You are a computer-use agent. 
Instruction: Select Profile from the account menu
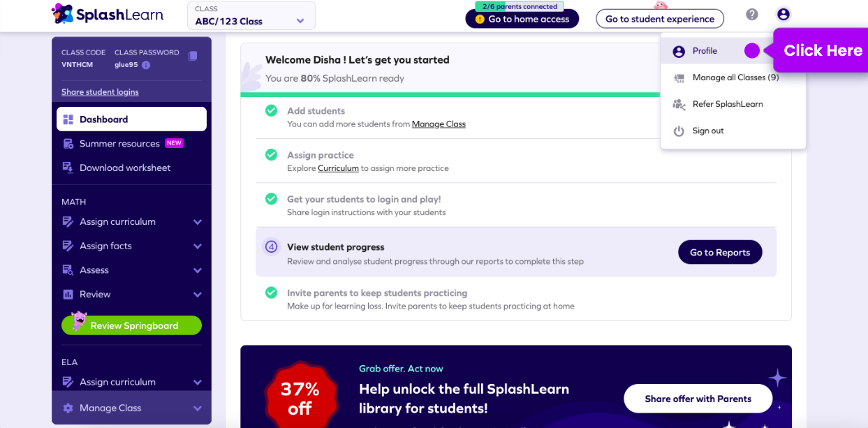tap(705, 51)
